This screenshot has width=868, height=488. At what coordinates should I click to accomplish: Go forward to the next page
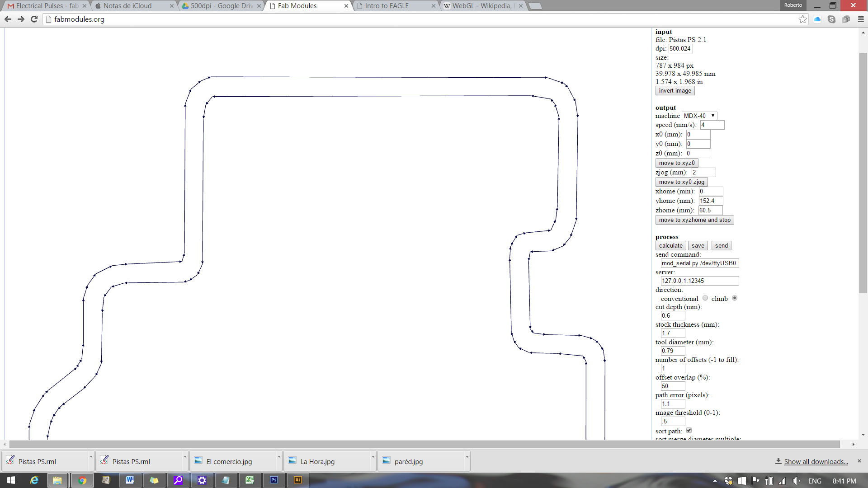21,19
